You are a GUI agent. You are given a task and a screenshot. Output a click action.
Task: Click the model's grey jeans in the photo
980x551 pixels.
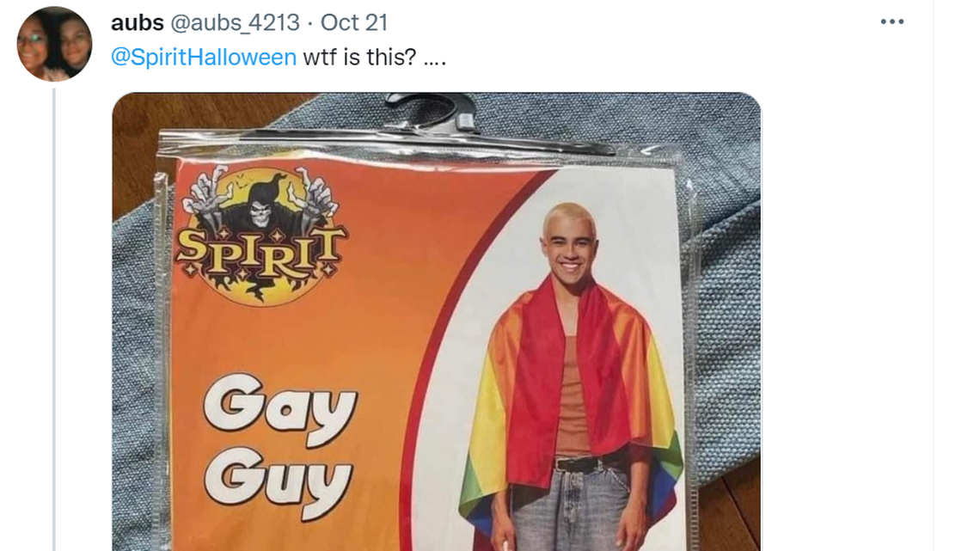coord(569,509)
